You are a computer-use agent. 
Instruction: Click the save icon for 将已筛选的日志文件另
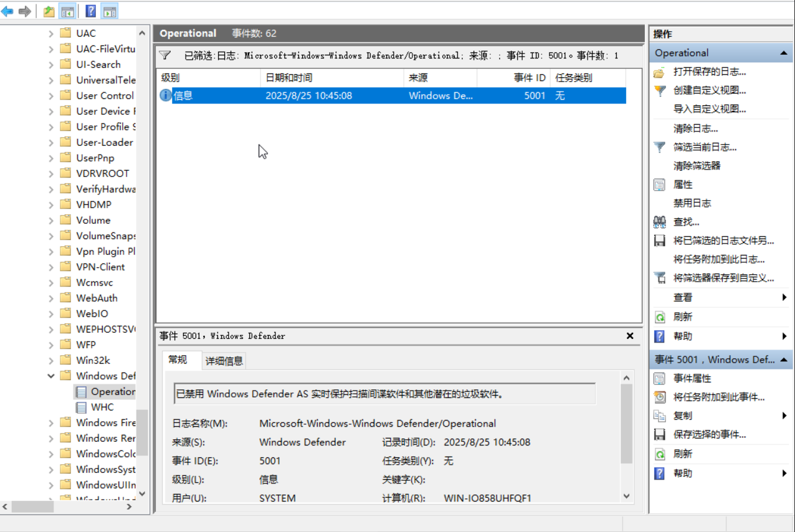tap(659, 240)
